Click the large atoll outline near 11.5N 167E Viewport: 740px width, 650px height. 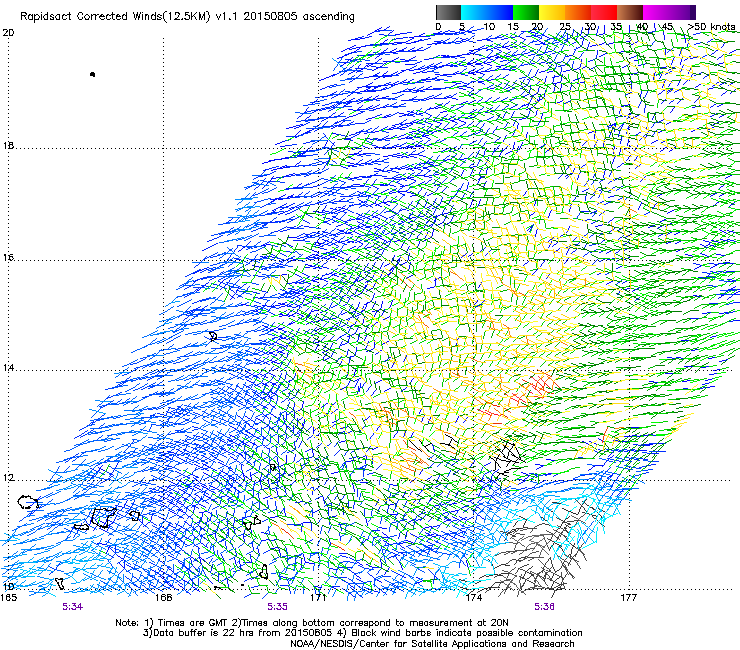point(103,517)
